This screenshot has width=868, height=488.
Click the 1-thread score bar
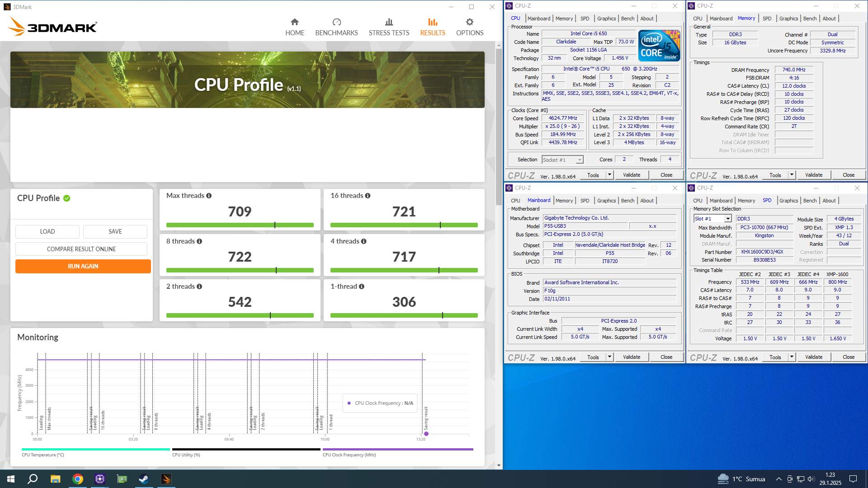click(x=404, y=315)
